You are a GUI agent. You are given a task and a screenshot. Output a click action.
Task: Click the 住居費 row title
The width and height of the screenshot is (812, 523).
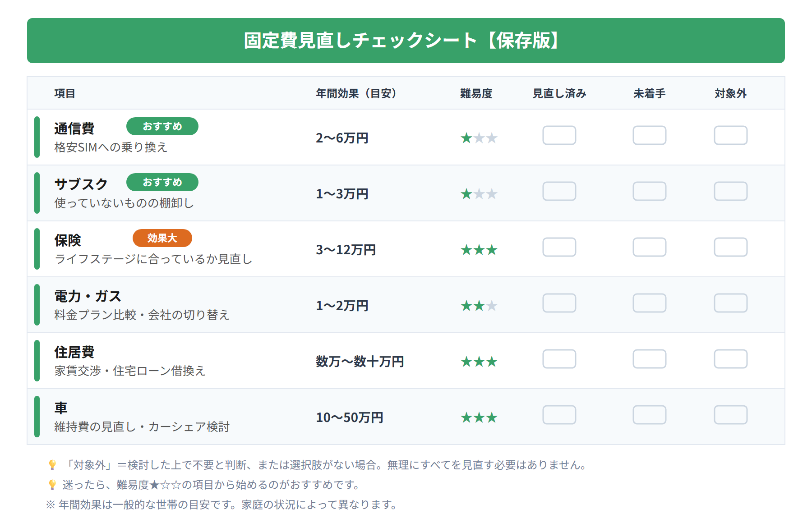tap(74, 352)
